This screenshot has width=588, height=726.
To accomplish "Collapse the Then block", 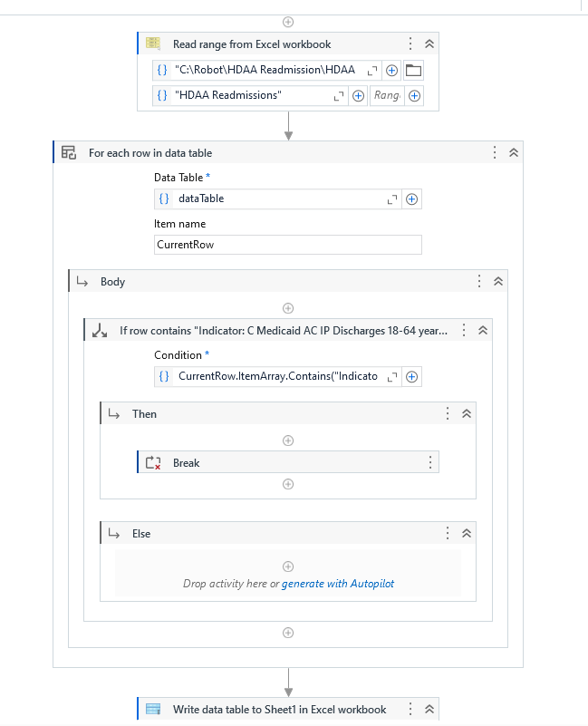I will point(466,413).
